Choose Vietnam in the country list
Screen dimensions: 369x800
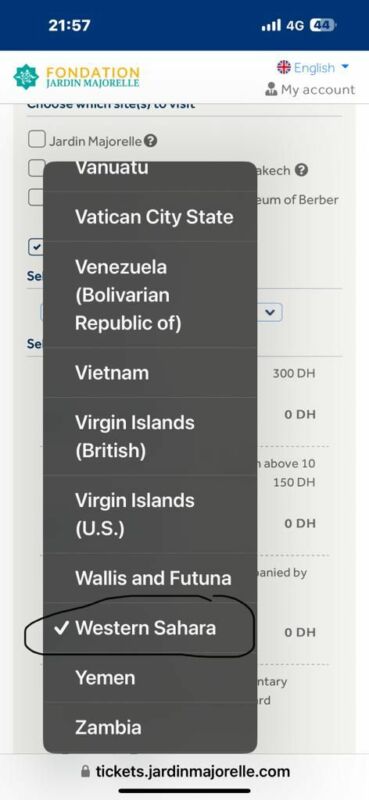point(150,373)
